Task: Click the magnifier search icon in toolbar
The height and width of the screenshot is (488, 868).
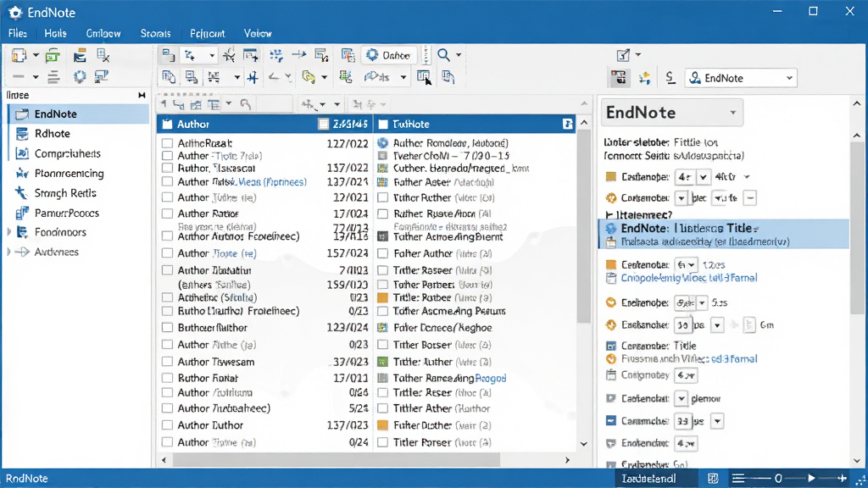Action: coord(443,55)
